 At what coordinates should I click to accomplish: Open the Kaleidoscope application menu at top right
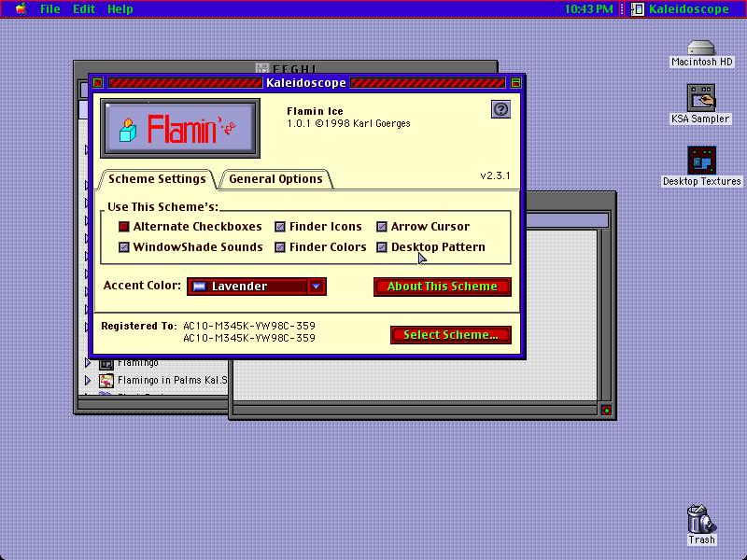pyautogui.click(x=682, y=9)
